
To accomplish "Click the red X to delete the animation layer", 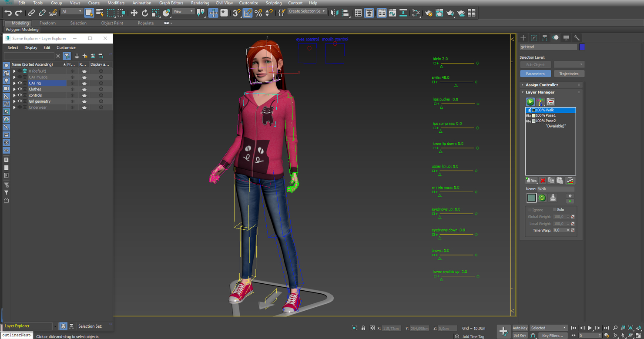I will (543, 180).
